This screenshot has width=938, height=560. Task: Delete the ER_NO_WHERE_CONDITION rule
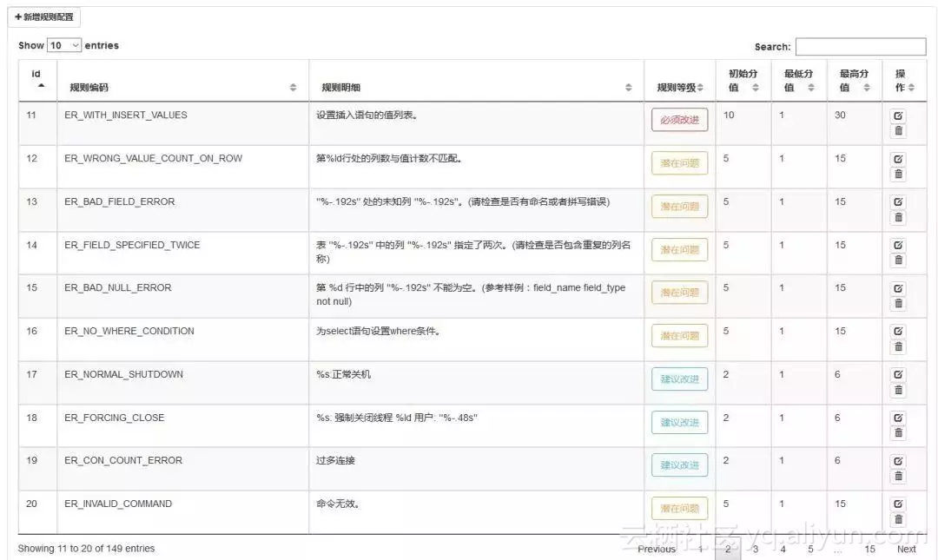(898, 346)
